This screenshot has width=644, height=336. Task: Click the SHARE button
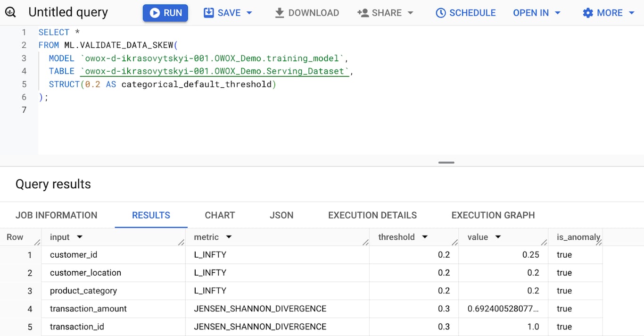(x=380, y=13)
